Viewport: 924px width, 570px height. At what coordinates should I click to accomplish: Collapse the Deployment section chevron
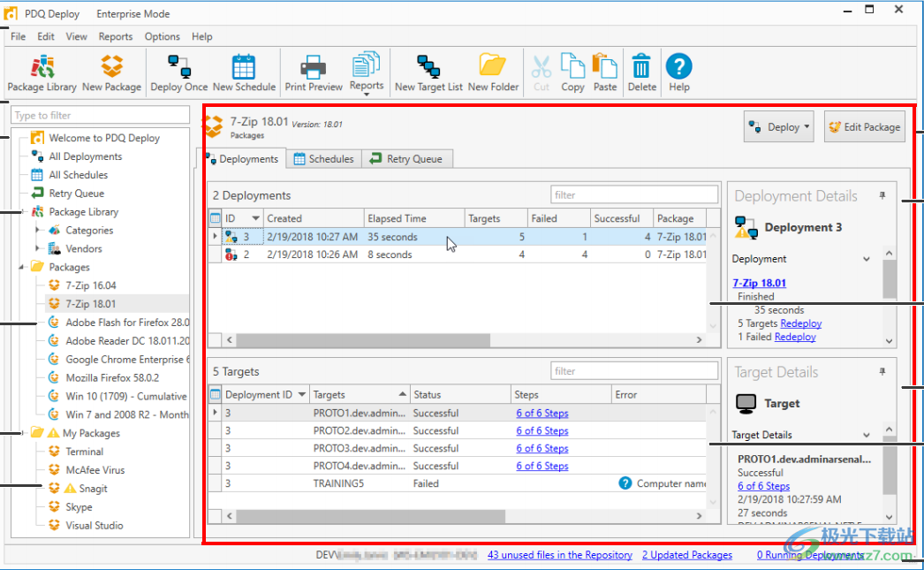click(x=867, y=259)
